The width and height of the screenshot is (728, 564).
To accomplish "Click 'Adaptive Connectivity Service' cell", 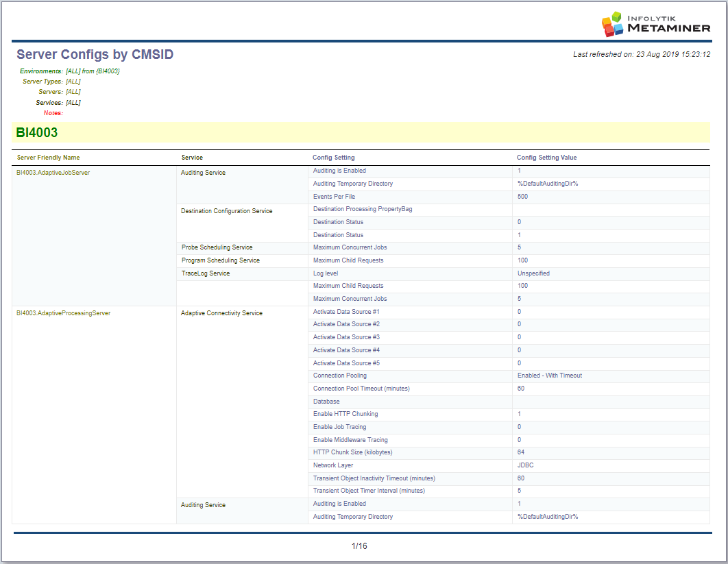I will click(221, 313).
